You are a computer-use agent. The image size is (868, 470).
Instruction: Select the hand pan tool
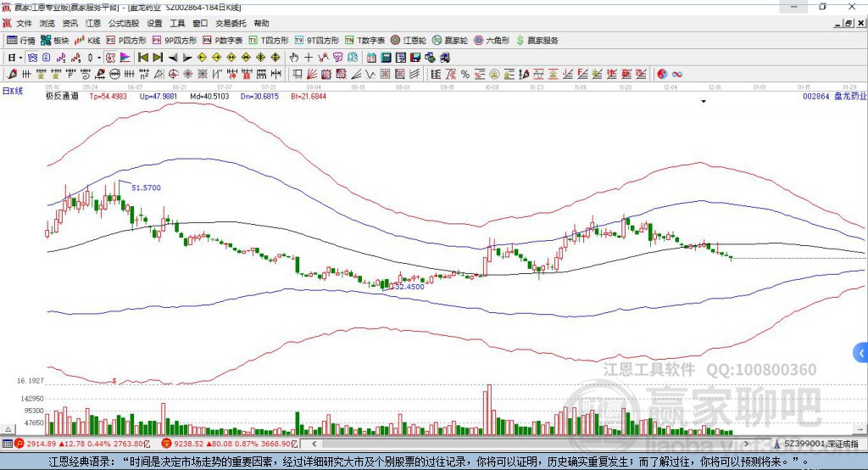pyautogui.click(x=293, y=58)
